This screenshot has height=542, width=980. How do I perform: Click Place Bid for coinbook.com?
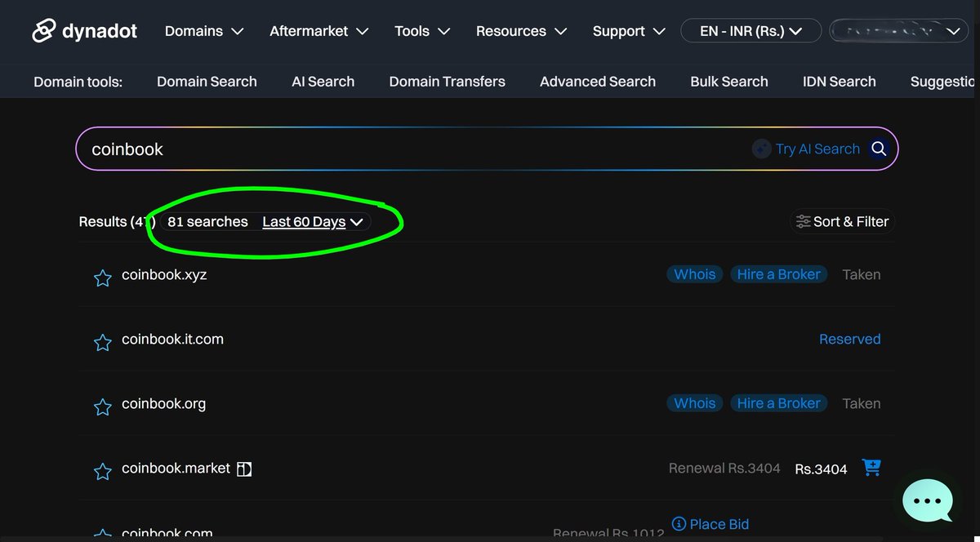coord(710,524)
